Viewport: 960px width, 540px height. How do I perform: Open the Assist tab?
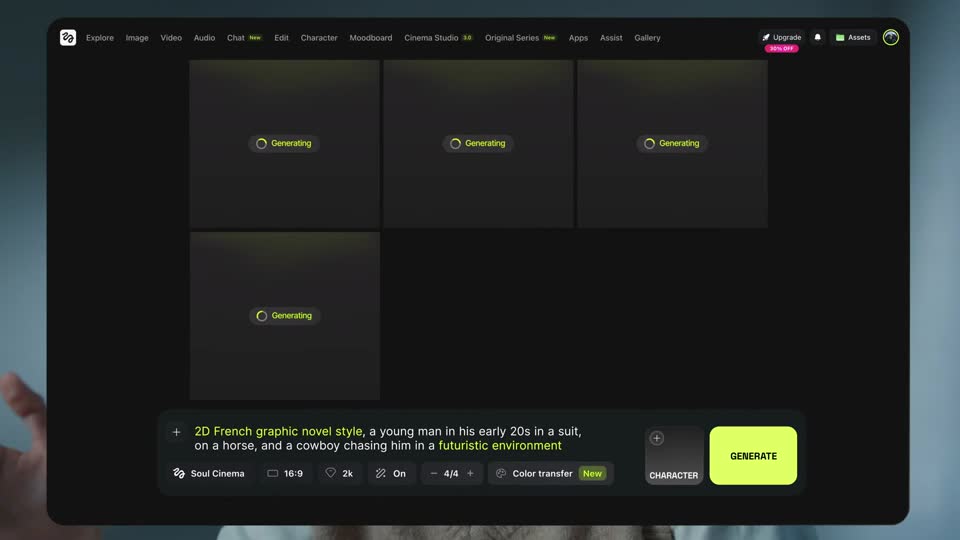[x=611, y=38]
